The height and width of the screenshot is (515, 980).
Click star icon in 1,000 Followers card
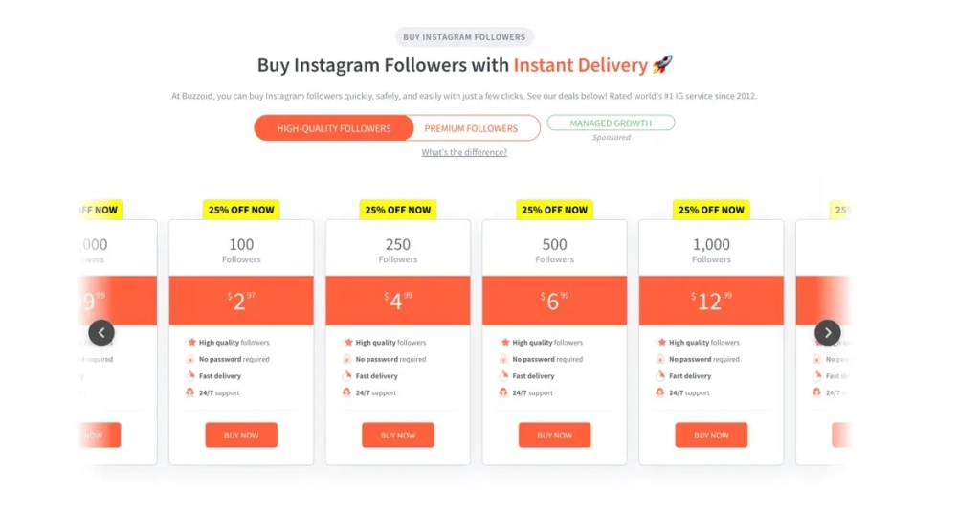coord(662,342)
